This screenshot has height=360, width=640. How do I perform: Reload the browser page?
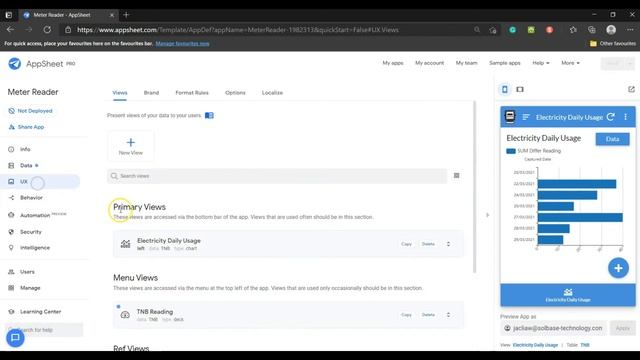coord(47,30)
